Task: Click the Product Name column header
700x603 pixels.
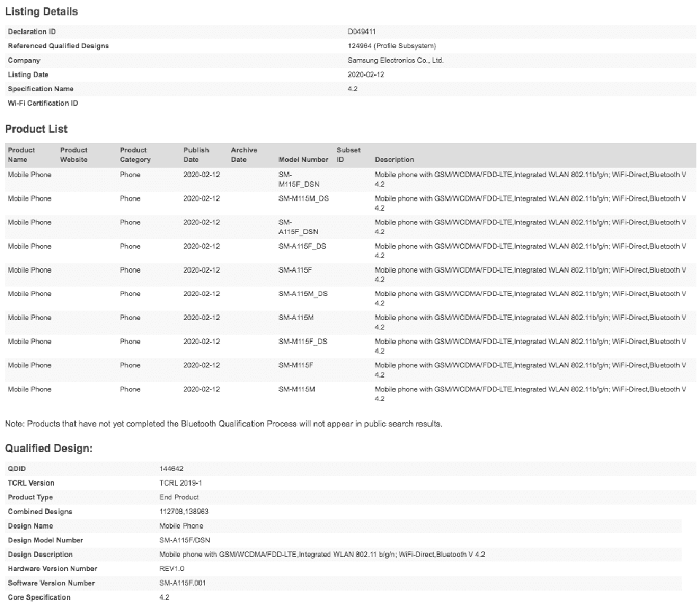Action: click(21, 155)
